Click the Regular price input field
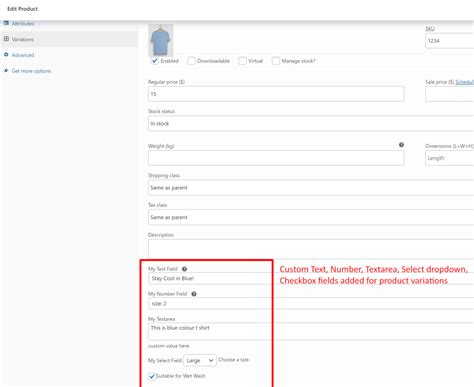The width and height of the screenshot is (474, 387). point(276,94)
